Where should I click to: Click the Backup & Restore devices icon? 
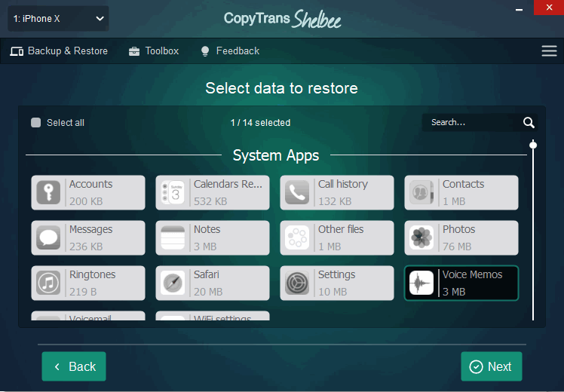(17, 51)
